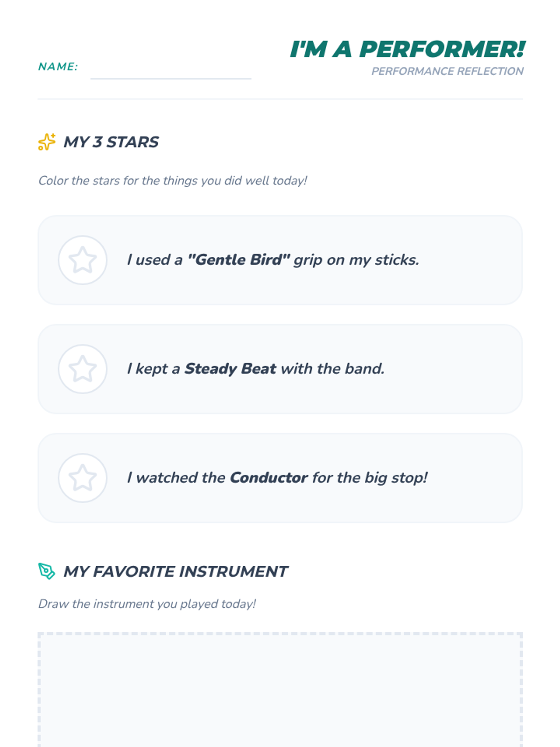The height and width of the screenshot is (747, 560).
Task: Color the star for Steady Beat
Action: click(83, 369)
